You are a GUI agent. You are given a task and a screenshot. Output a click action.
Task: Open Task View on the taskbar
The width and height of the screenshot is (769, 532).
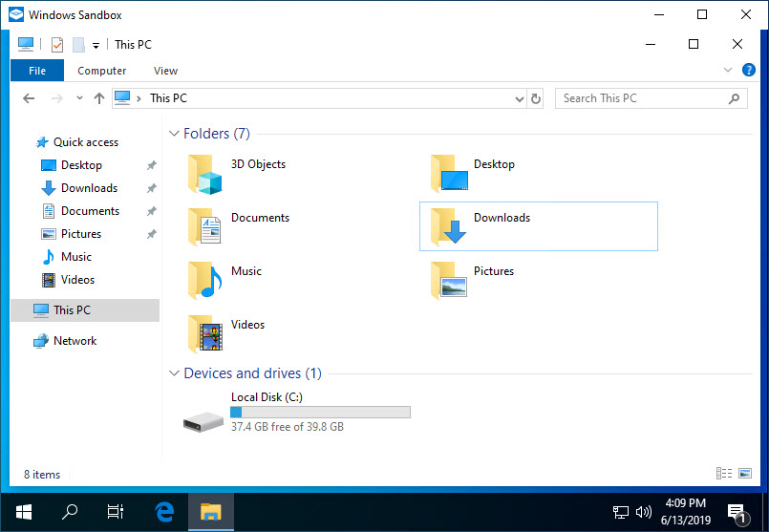point(116,512)
